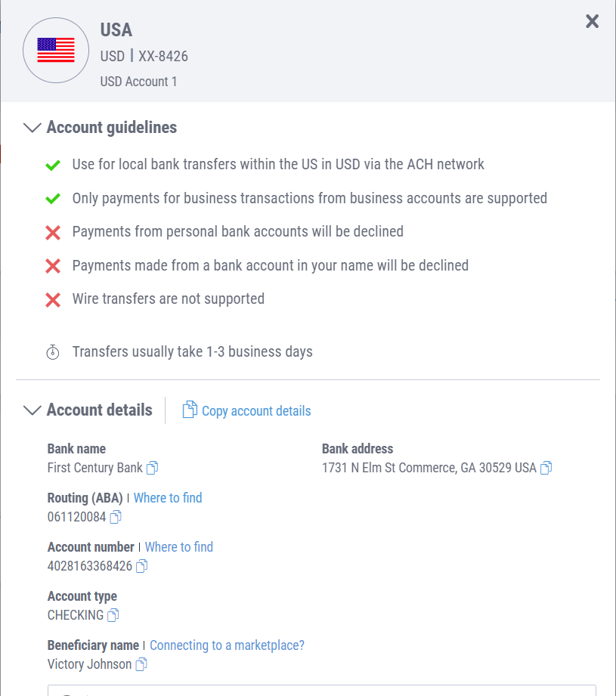Click red X beside wire transfers guideline
Viewport: 616px width, 696px height.
(x=53, y=300)
